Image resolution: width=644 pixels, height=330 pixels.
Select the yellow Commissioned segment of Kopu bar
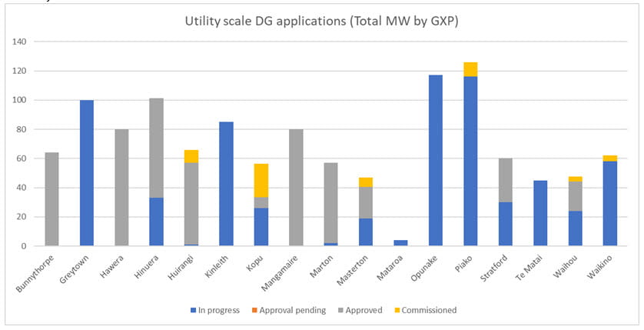pyautogui.click(x=261, y=180)
